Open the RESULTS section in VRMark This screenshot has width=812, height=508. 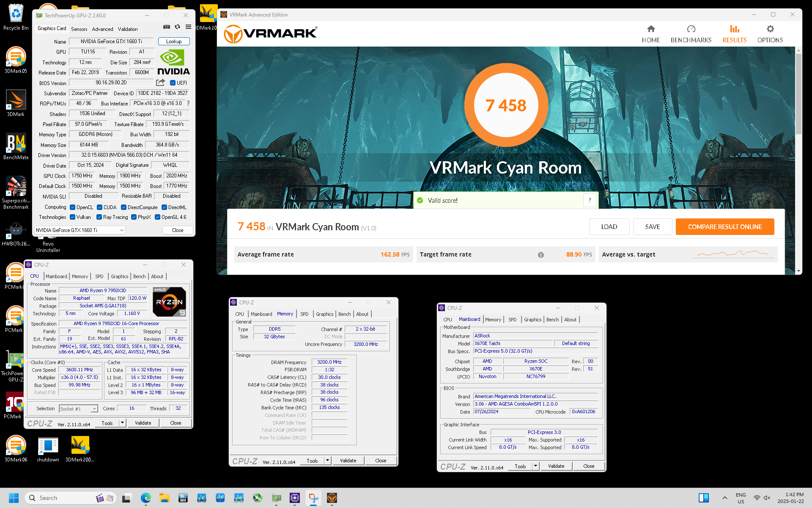point(735,34)
